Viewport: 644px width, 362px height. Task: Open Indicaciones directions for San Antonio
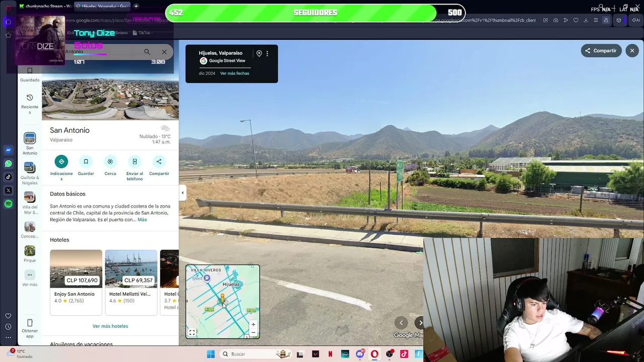[61, 161]
